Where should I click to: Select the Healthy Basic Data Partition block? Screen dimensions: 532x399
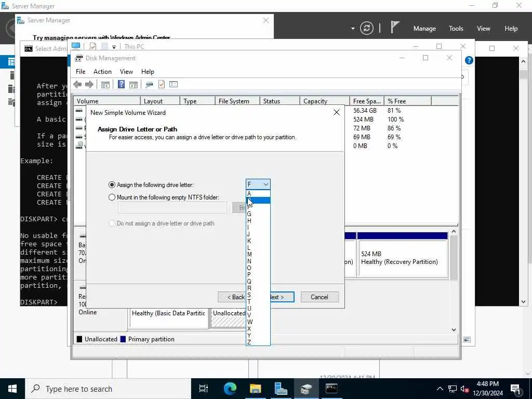[169, 318]
